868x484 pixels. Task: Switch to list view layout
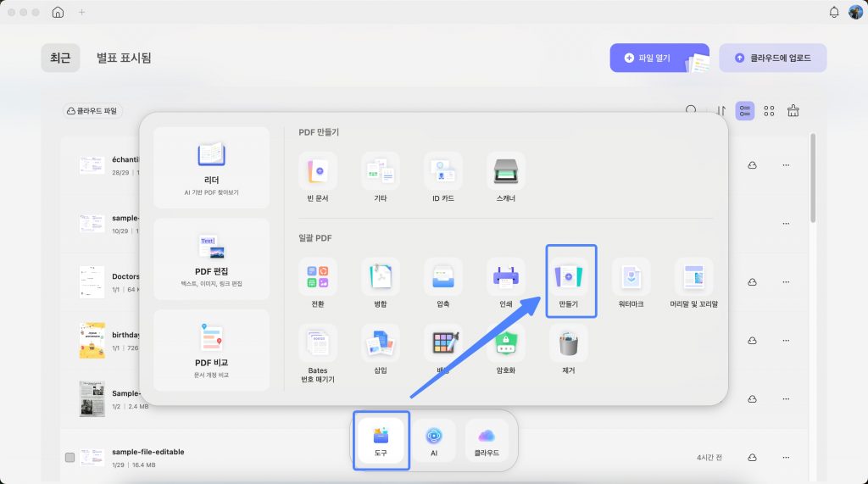click(744, 111)
